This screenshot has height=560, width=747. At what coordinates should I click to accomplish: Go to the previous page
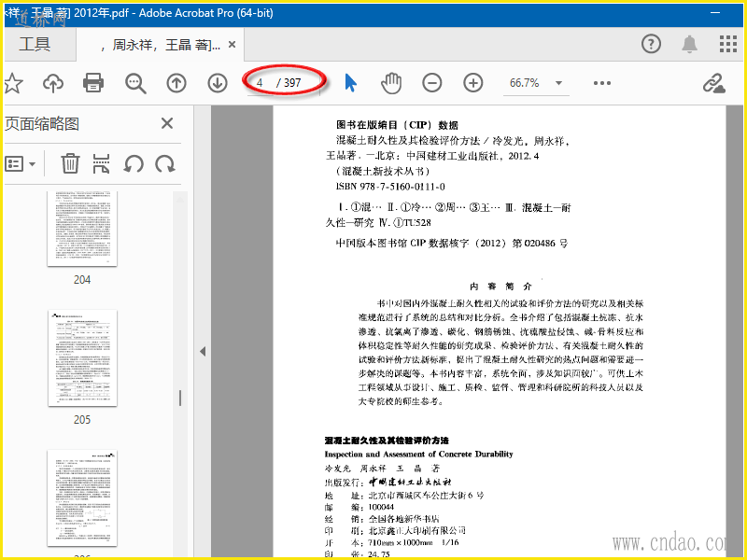click(x=176, y=83)
